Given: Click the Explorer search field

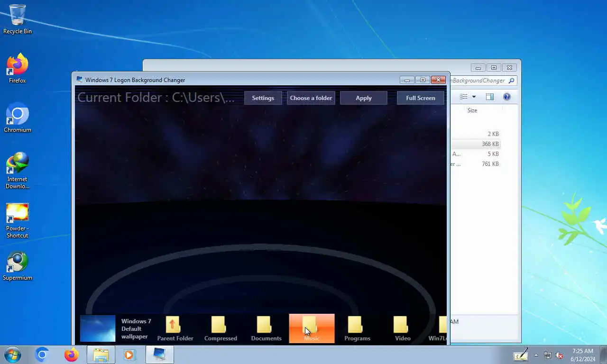Looking at the screenshot, I should coord(483,81).
